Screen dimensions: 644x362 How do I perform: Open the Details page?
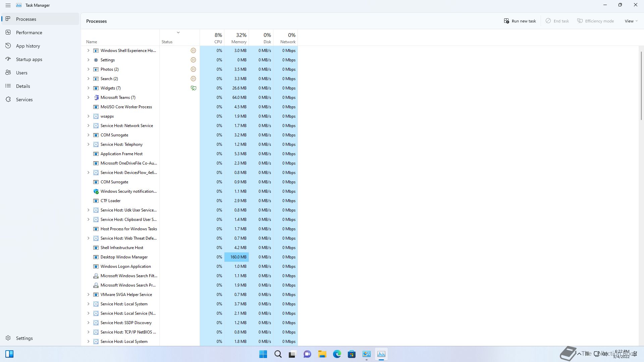[x=40, y=86]
